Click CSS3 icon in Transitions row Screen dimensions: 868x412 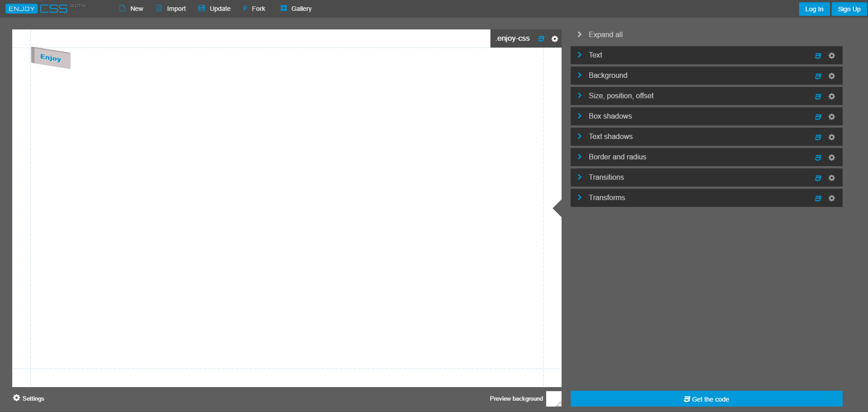[818, 178]
